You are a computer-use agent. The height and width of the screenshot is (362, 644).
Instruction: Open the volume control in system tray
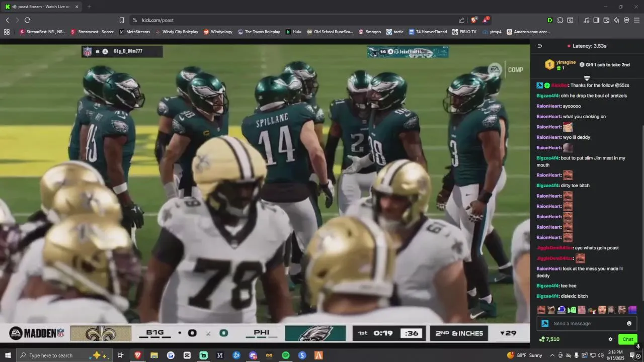601,355
